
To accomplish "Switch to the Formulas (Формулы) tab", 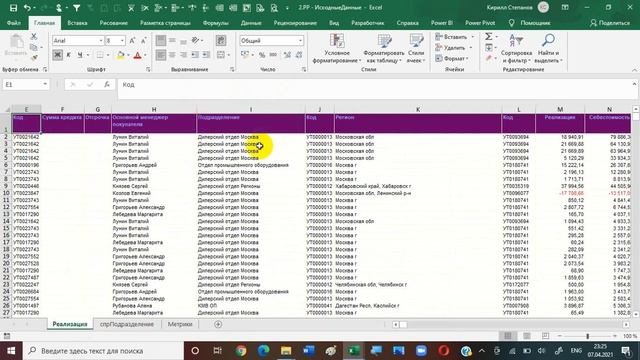I will point(216,23).
